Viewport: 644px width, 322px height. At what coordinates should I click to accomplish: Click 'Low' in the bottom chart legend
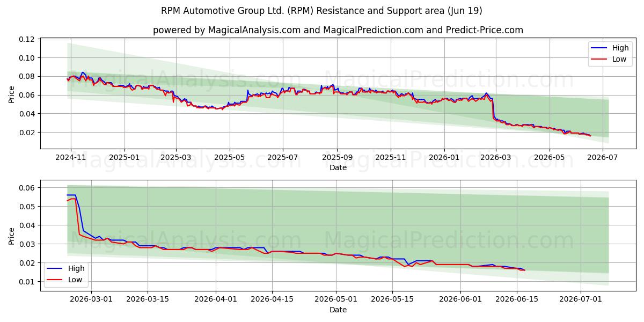click(x=75, y=280)
